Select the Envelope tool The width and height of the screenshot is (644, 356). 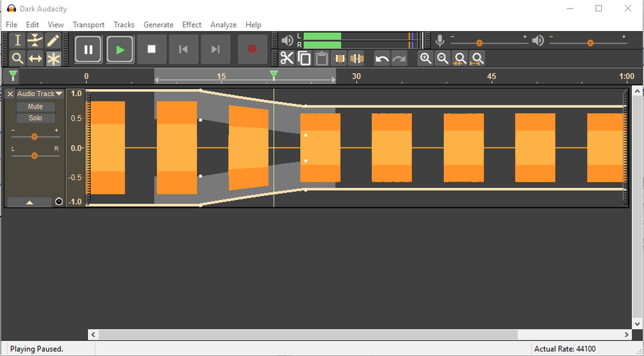(x=35, y=41)
